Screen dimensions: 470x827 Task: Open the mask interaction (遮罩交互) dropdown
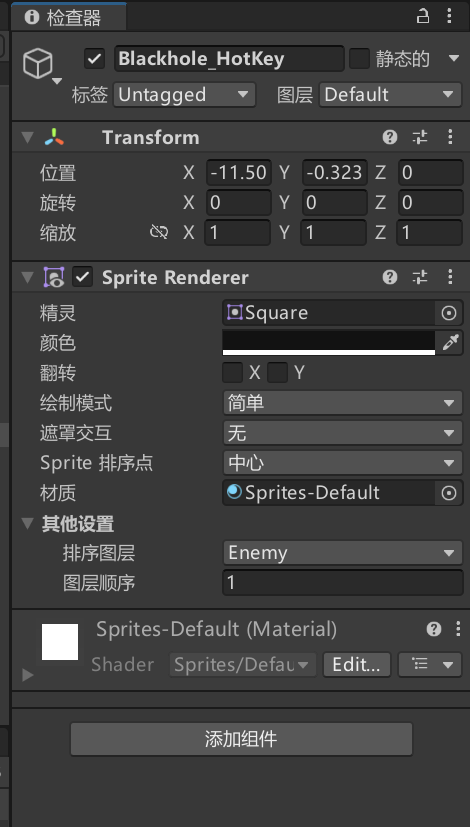point(343,434)
